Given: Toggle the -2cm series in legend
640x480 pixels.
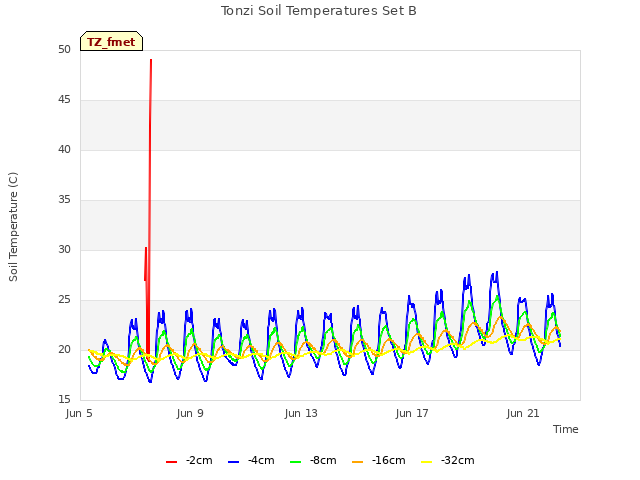Looking at the screenshot, I should click(189, 461).
